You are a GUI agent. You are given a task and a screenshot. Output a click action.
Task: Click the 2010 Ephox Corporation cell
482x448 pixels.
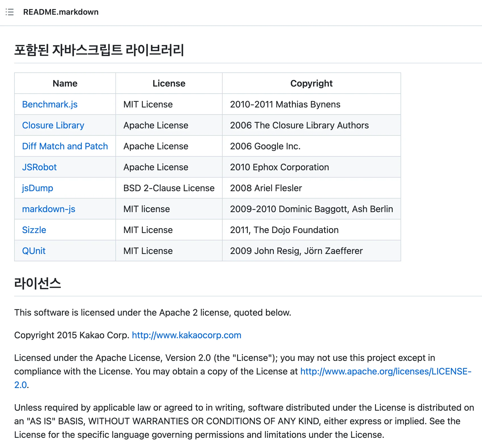click(x=279, y=167)
